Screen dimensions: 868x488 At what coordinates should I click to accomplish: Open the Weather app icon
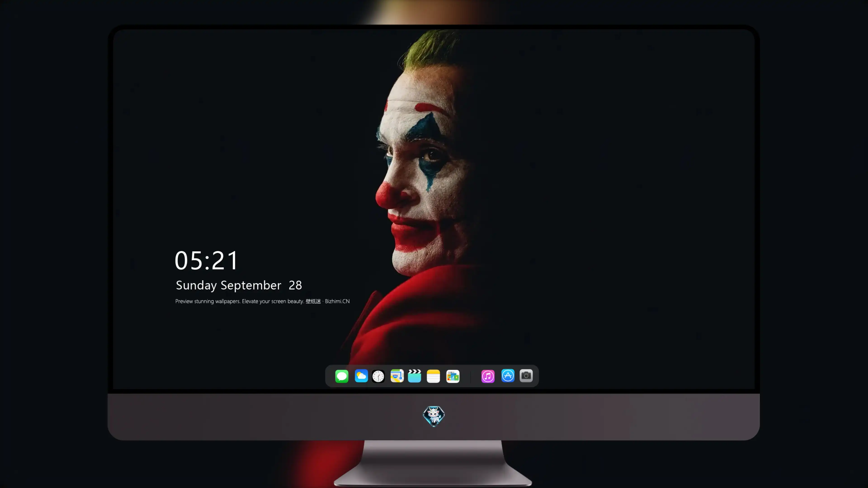click(x=361, y=376)
